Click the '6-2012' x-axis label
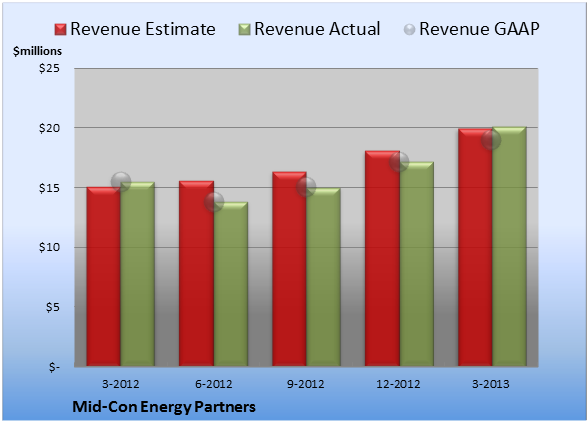The height and width of the screenshot is (422, 588). (214, 384)
